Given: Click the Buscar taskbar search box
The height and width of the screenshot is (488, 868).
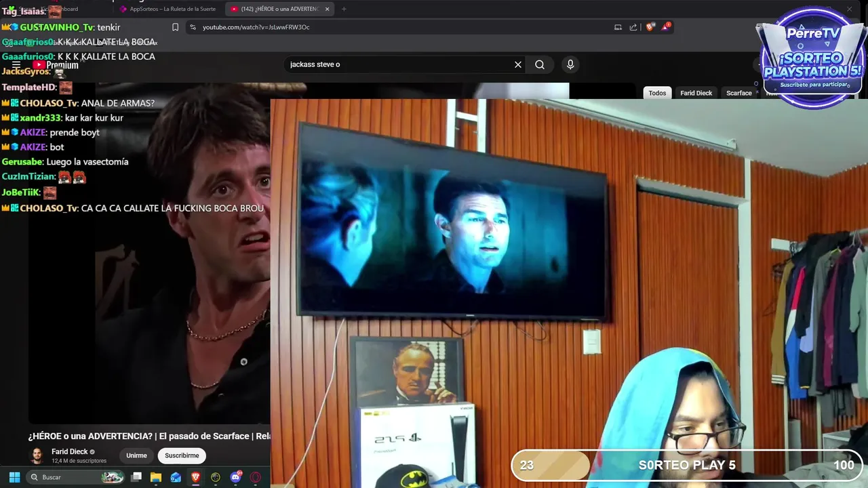Looking at the screenshot, I should pyautogui.click(x=76, y=477).
